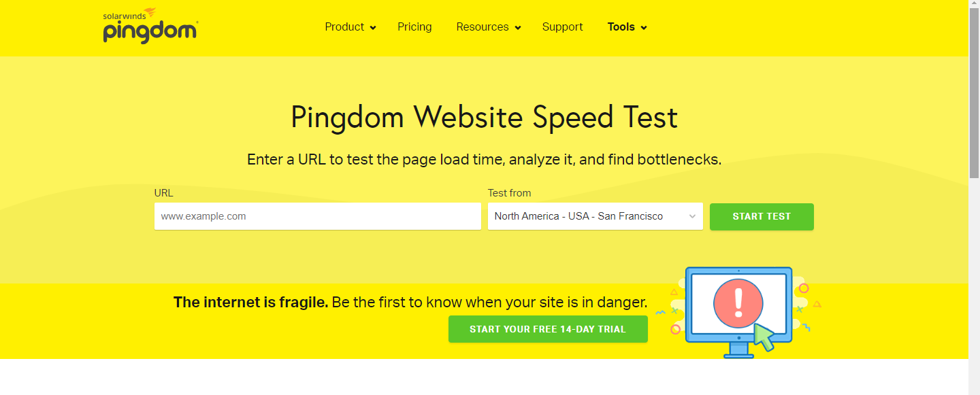Click the START TEST button
The width and height of the screenshot is (980, 395).
[762, 216]
